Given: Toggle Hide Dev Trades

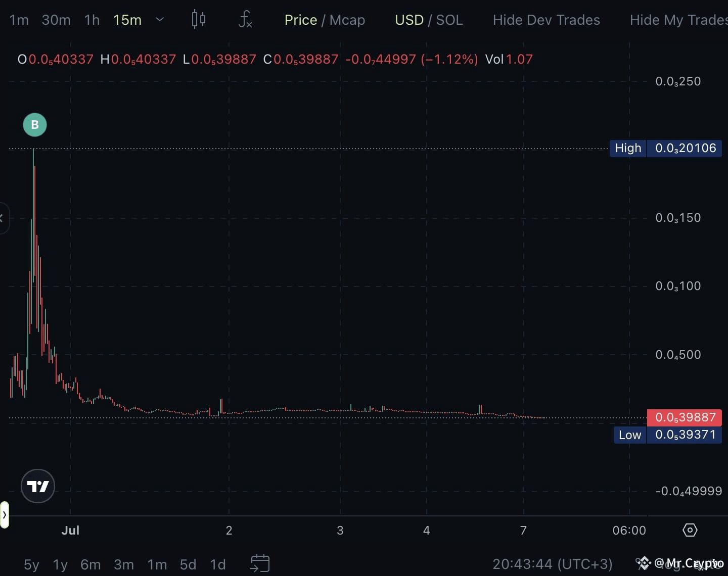Looking at the screenshot, I should pos(546,20).
